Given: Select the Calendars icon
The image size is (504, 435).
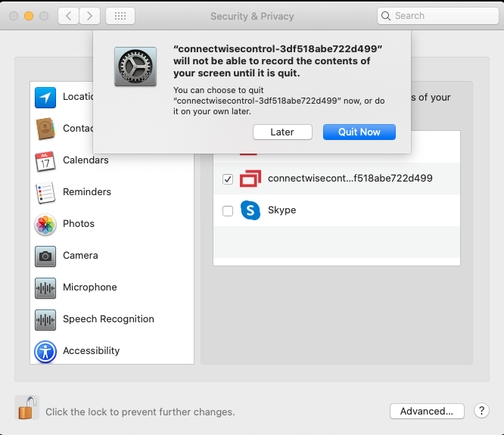Looking at the screenshot, I should 45,160.
